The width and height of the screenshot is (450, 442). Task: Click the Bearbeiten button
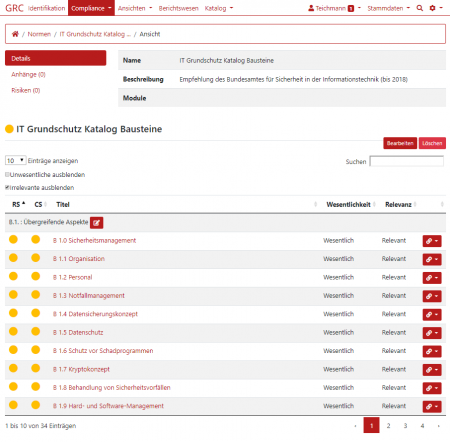tap(400, 143)
